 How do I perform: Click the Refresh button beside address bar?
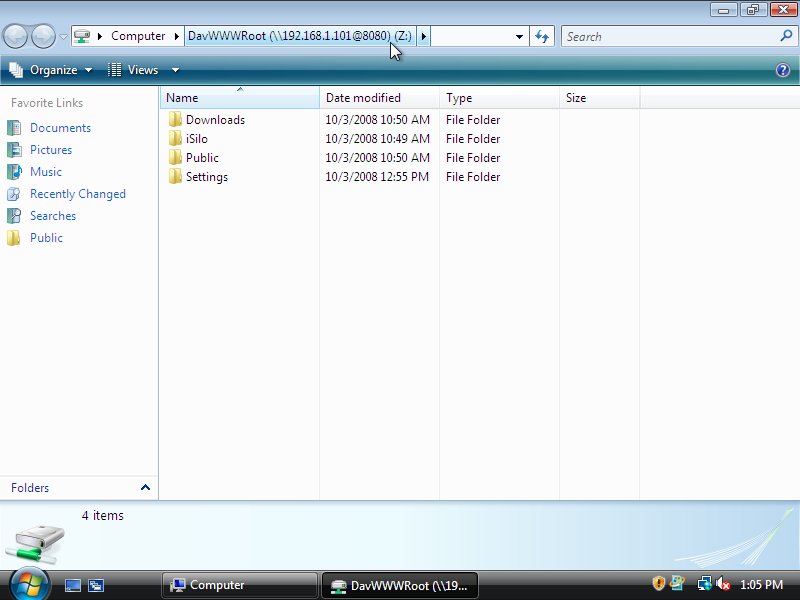click(x=542, y=36)
